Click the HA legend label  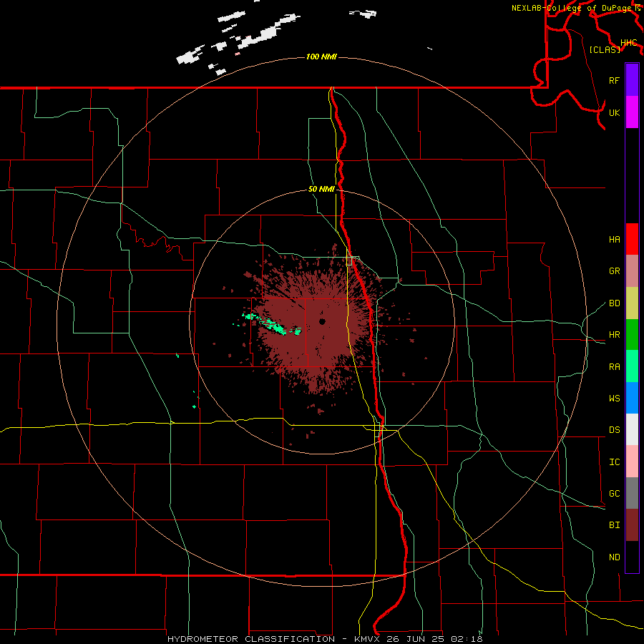click(x=614, y=239)
